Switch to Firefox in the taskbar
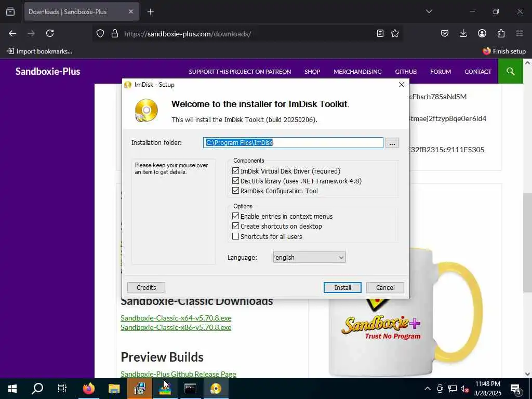This screenshot has width=532, height=399. pyautogui.click(x=88, y=389)
